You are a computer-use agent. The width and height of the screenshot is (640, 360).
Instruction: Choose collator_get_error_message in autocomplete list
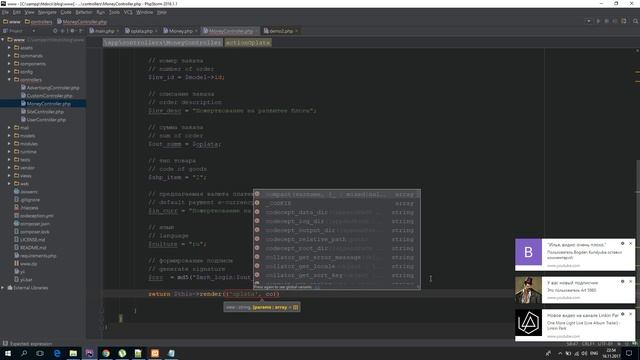[x=337, y=258]
